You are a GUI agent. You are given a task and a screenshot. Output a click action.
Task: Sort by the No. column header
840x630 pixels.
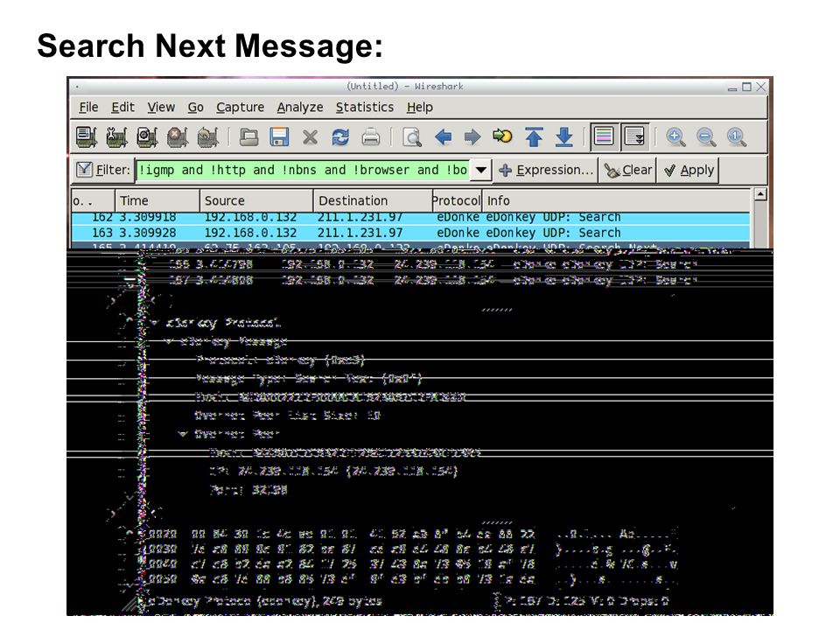tap(93, 200)
